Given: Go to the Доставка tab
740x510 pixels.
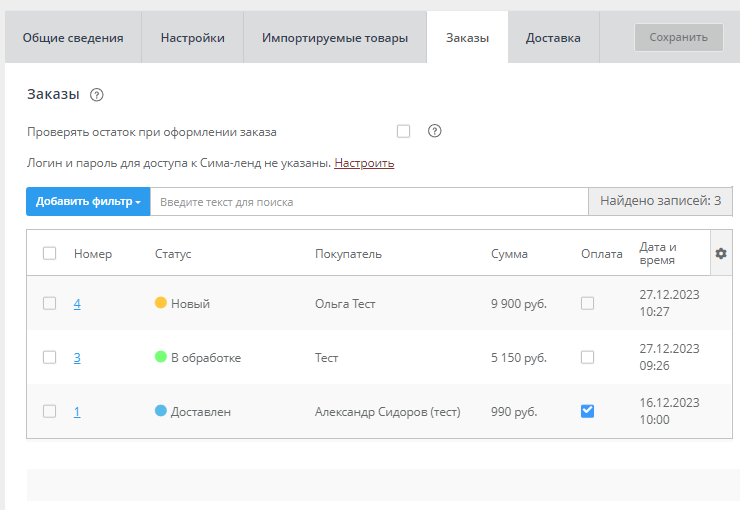Looking at the screenshot, I should [x=553, y=38].
